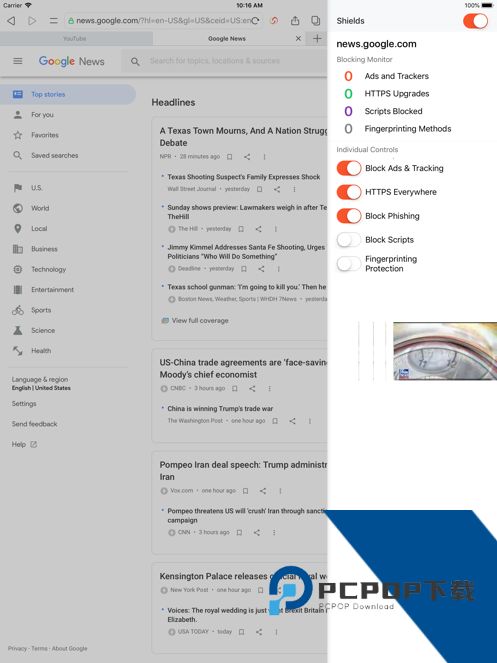Select Top stories in sidebar
The height and width of the screenshot is (663, 497).
68,94
